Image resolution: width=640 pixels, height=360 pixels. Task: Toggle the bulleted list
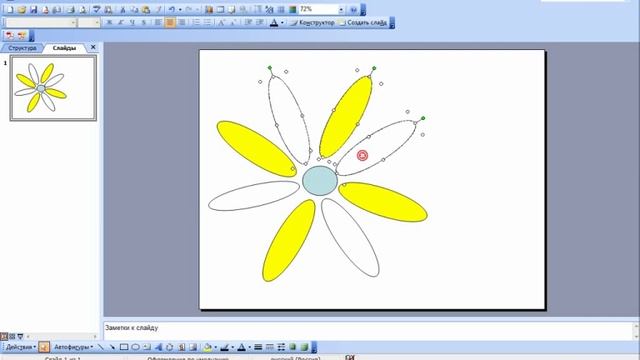coord(208,23)
